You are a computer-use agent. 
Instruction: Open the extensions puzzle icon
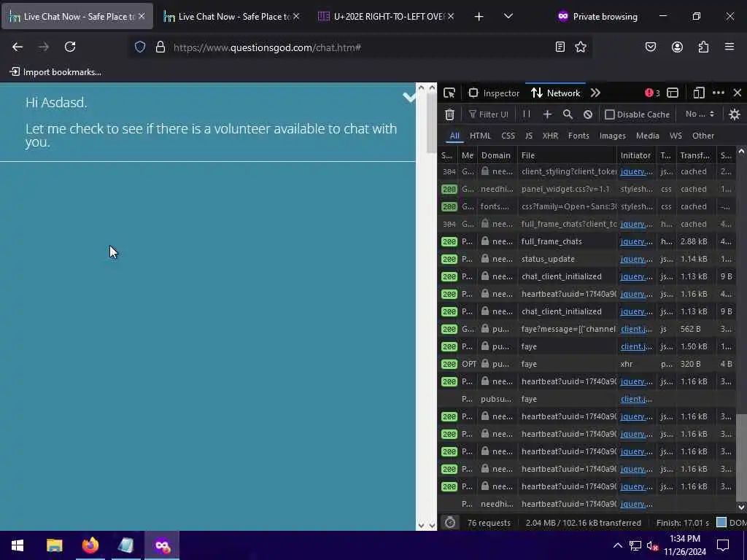703,47
